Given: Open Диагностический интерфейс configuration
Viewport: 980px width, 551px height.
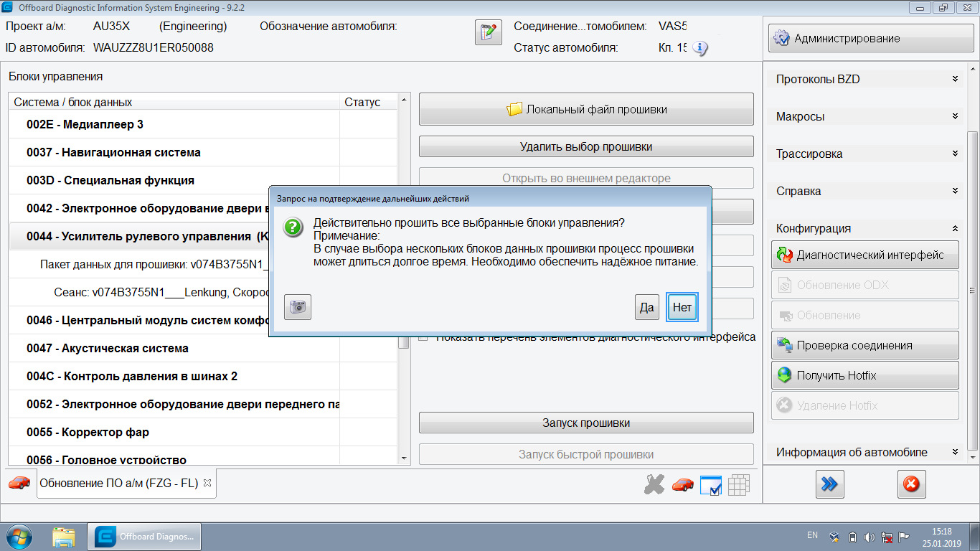Looking at the screenshot, I should pyautogui.click(x=865, y=255).
